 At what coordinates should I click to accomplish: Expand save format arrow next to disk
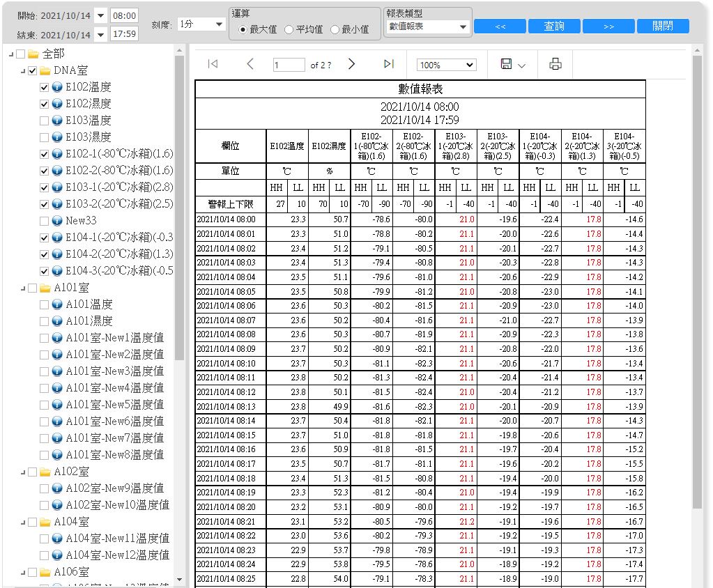tap(521, 65)
